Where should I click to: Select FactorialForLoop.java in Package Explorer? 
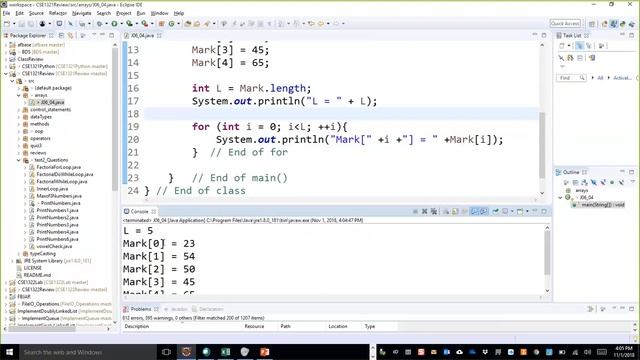click(58, 167)
